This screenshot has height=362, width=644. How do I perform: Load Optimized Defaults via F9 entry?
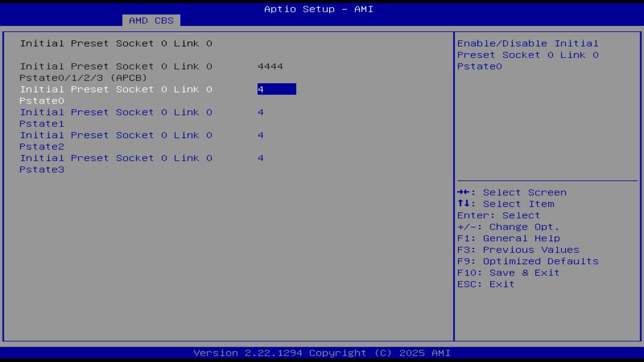click(527, 261)
